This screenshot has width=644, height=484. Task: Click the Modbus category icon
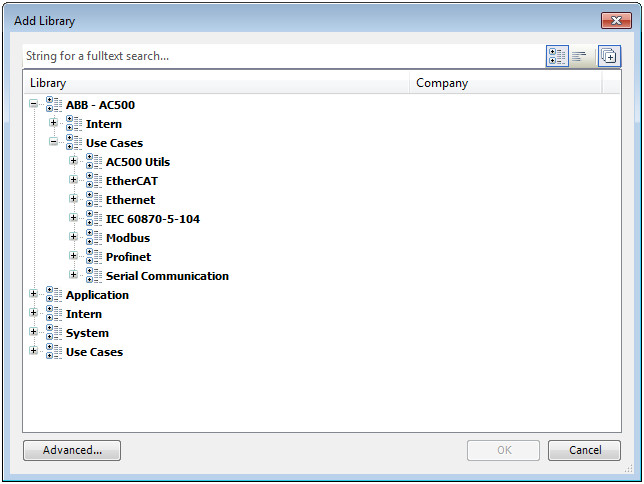(94, 238)
